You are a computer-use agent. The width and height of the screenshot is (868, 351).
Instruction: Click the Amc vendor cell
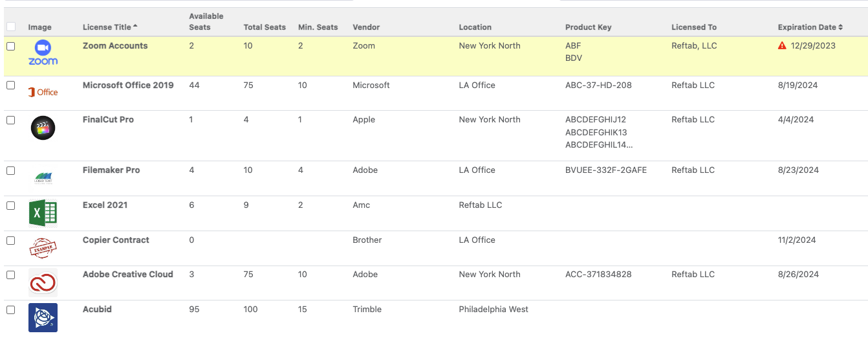(x=362, y=205)
